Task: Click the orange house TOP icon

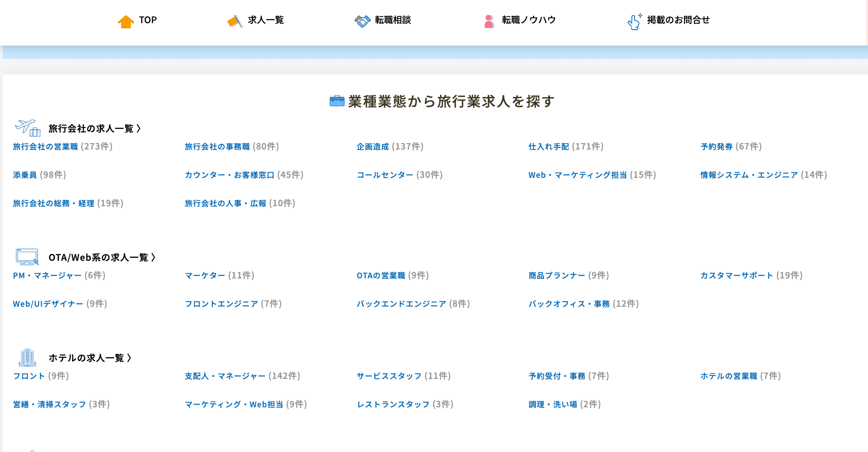Action: [x=126, y=21]
